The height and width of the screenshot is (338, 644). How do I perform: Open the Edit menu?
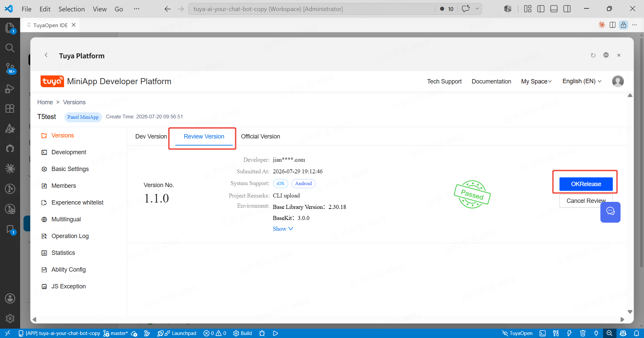click(x=45, y=9)
